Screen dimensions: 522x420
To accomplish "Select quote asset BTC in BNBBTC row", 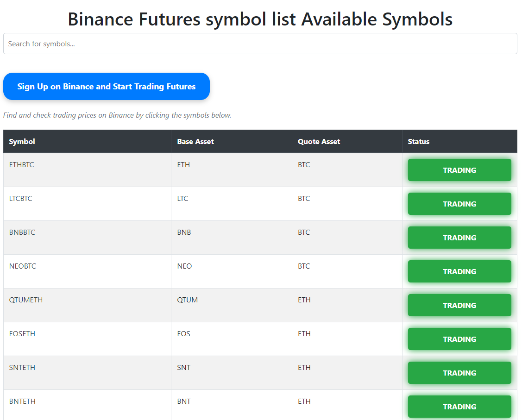I will click(304, 232).
